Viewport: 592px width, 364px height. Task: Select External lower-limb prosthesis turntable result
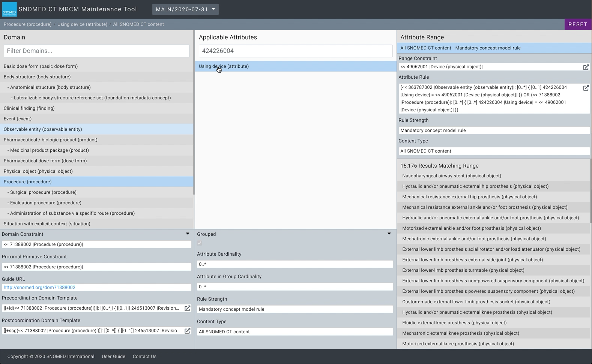point(493,270)
